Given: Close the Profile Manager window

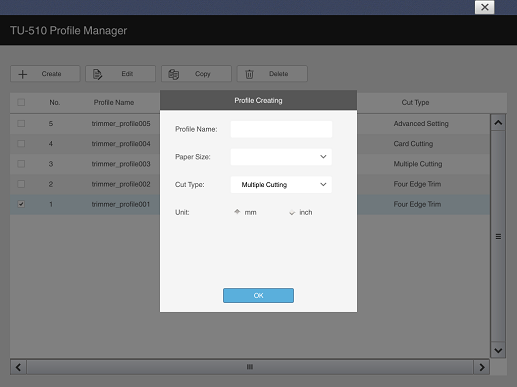Looking at the screenshot, I should pos(485,7).
